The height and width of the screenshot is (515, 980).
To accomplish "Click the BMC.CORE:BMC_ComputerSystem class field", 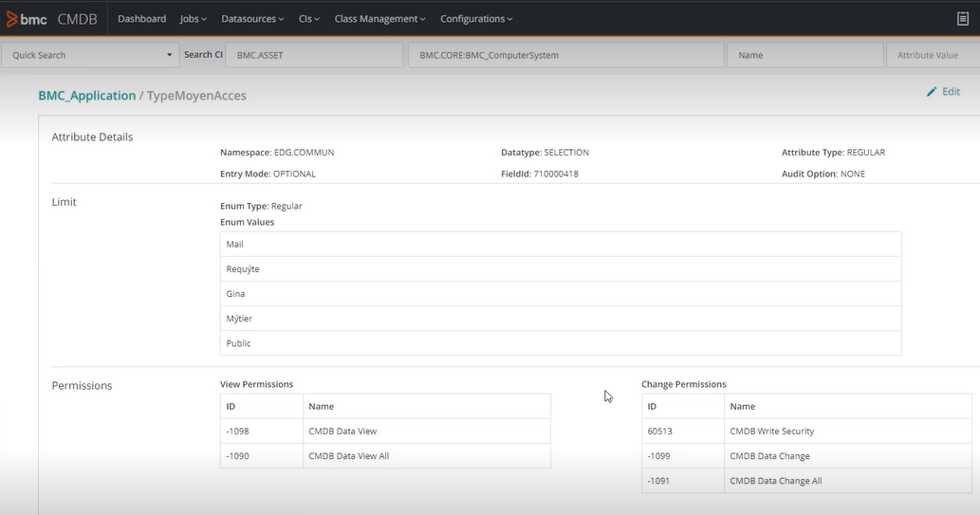I will click(565, 55).
